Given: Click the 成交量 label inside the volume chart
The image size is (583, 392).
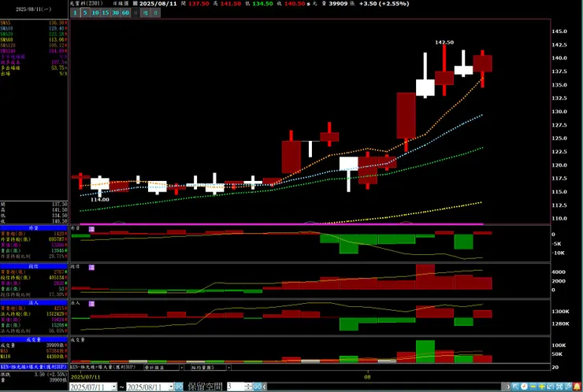Looking at the screenshot, I should (x=78, y=339).
